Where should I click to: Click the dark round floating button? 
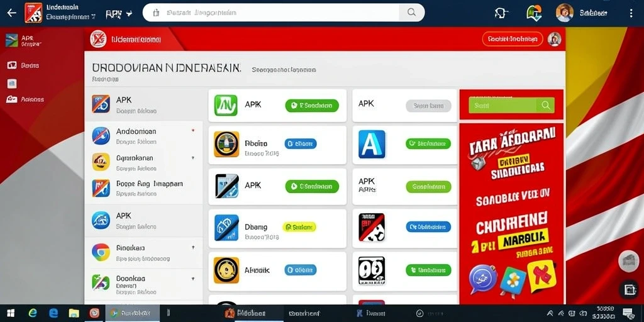[x=629, y=289]
